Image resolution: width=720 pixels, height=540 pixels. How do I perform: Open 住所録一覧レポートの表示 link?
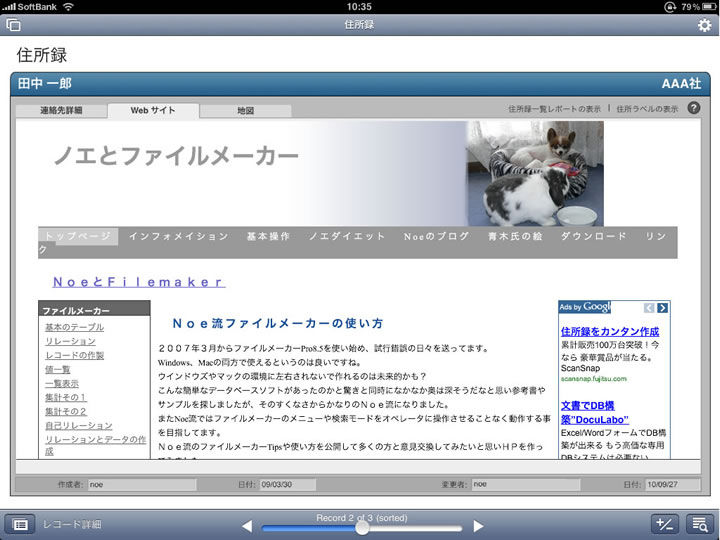[x=554, y=109]
